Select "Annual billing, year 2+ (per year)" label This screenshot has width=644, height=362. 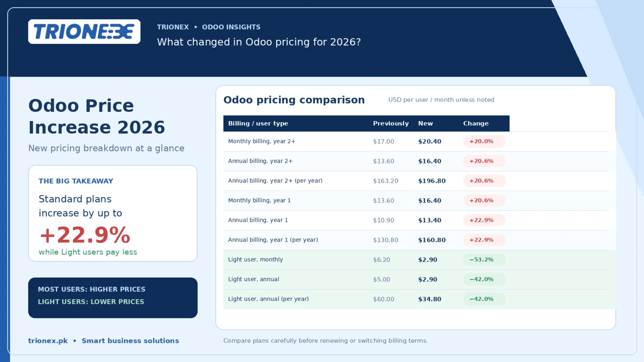pyautogui.click(x=275, y=181)
